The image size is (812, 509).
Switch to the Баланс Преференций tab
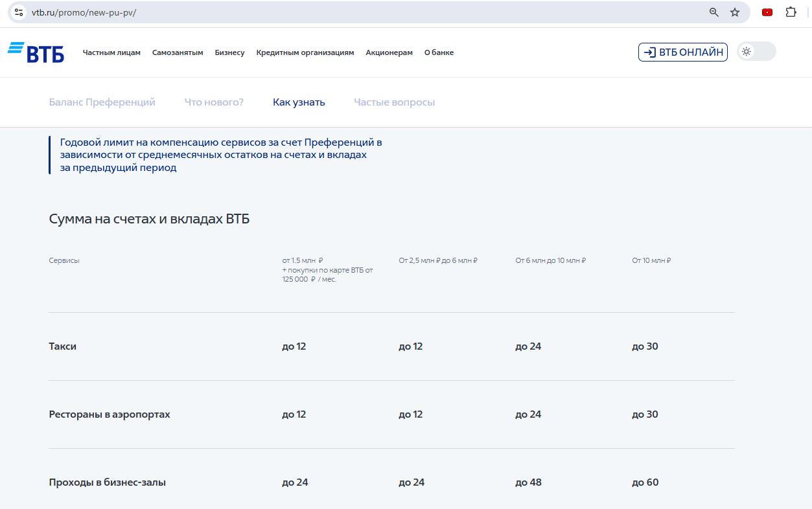102,102
